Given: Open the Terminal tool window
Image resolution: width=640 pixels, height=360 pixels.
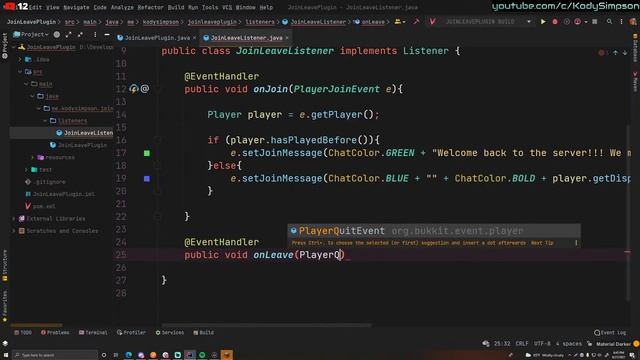Looking at the screenshot, I should click(93, 333).
